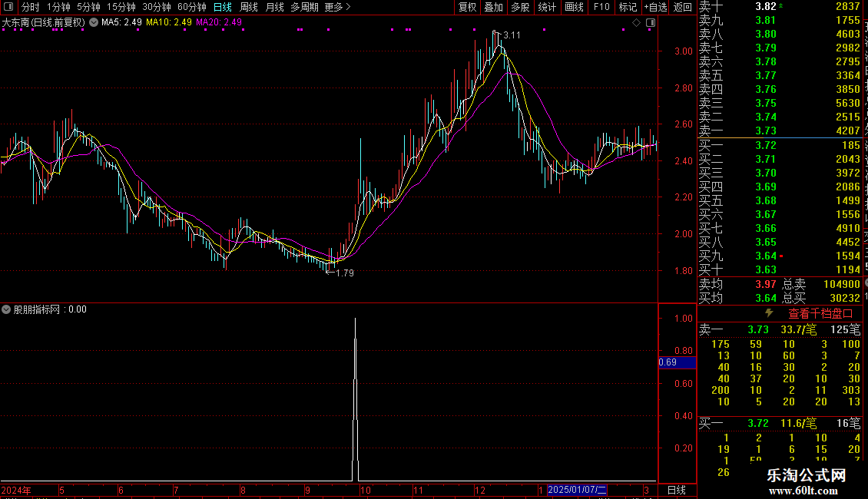Select the 15分钟 period tab
Viewport: 868px width, 499px height.
point(121,7)
